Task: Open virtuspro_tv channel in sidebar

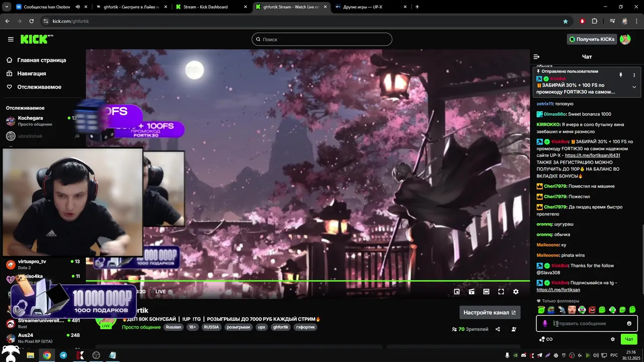Action: [x=42, y=264]
